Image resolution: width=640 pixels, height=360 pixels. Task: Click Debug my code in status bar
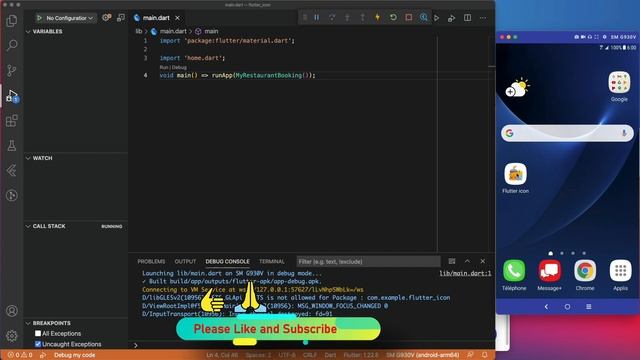[74, 355]
